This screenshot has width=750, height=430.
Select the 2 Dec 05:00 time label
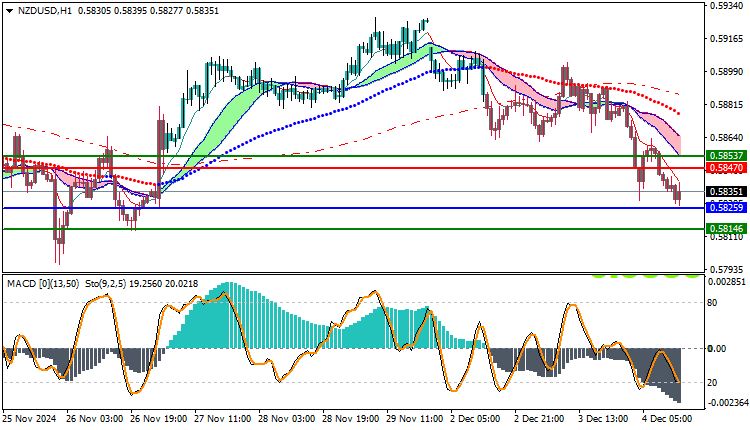coord(475,419)
